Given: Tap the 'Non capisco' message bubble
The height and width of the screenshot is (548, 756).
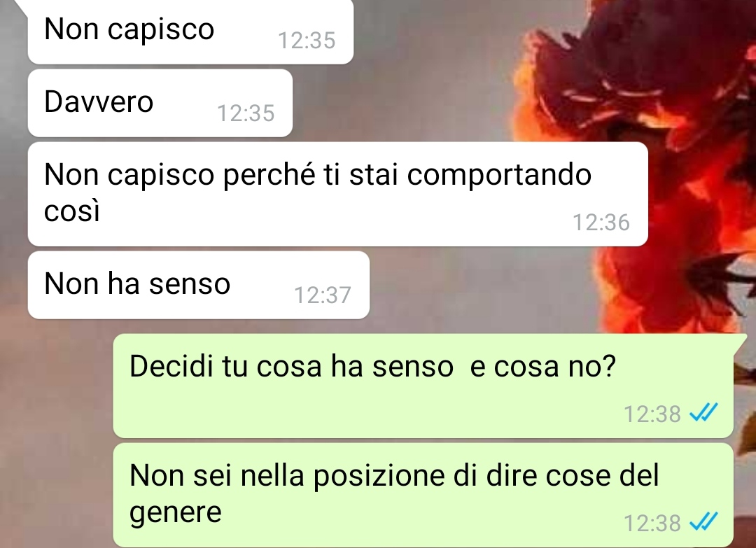Looking at the screenshot, I should 190,31.
